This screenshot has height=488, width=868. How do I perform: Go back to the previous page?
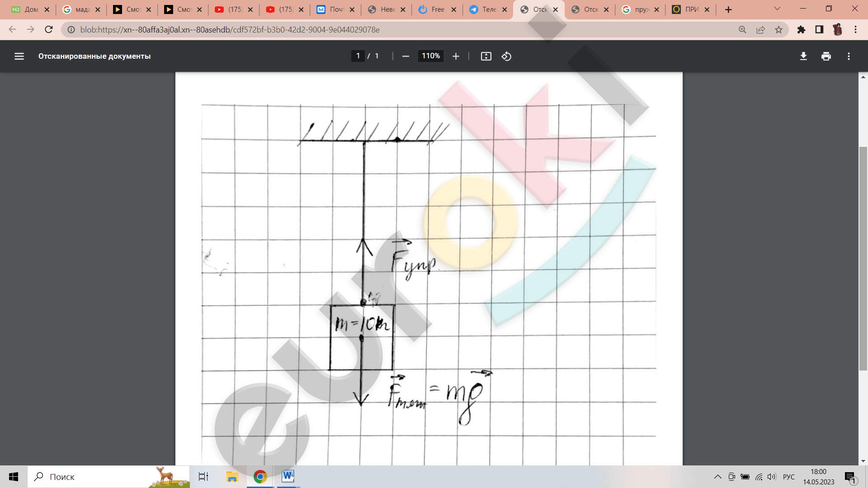pos(12,29)
